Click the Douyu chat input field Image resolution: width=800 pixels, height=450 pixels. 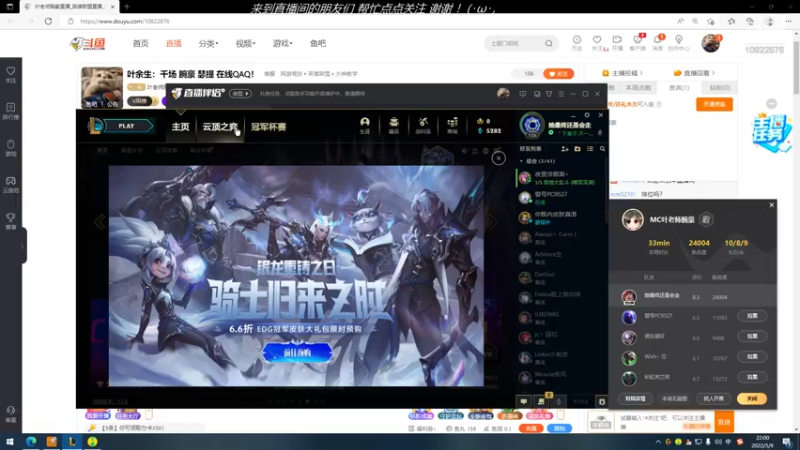coord(663,422)
